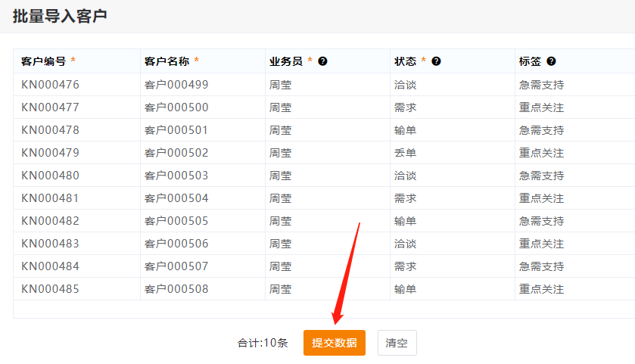The height and width of the screenshot is (364, 635).
Task: Click the 清空 button
Action: click(x=397, y=343)
